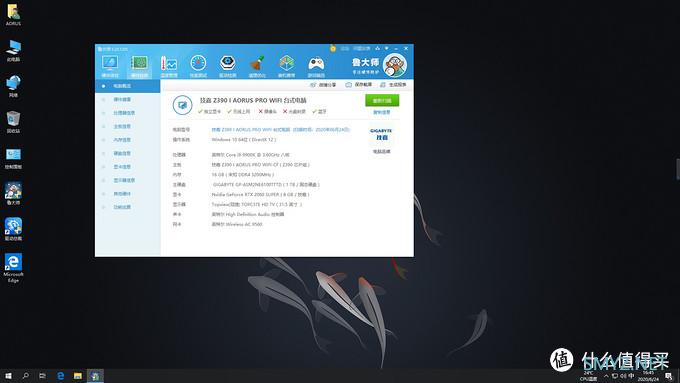Open the Recycle Bin desktop icon
680x383 pixels.
click(x=13, y=122)
